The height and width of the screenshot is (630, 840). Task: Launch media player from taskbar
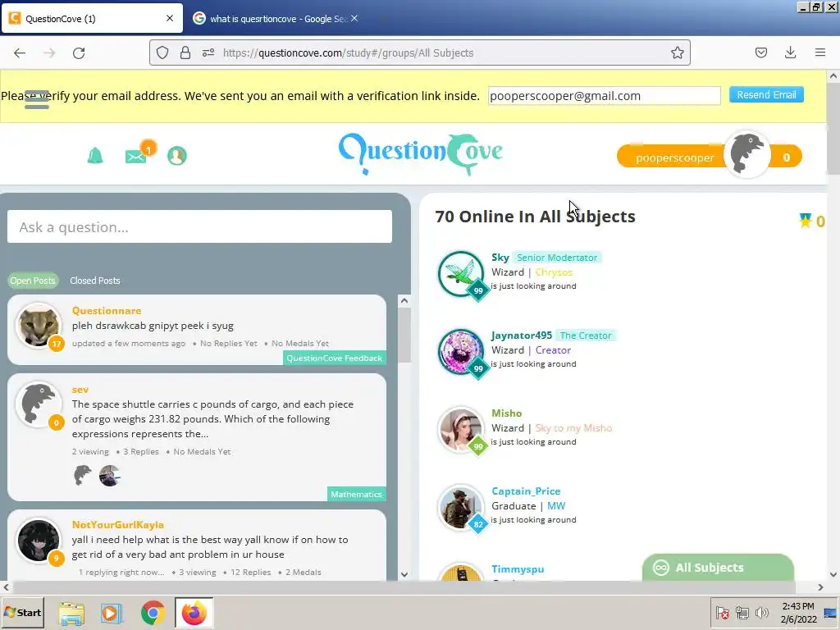click(112, 613)
